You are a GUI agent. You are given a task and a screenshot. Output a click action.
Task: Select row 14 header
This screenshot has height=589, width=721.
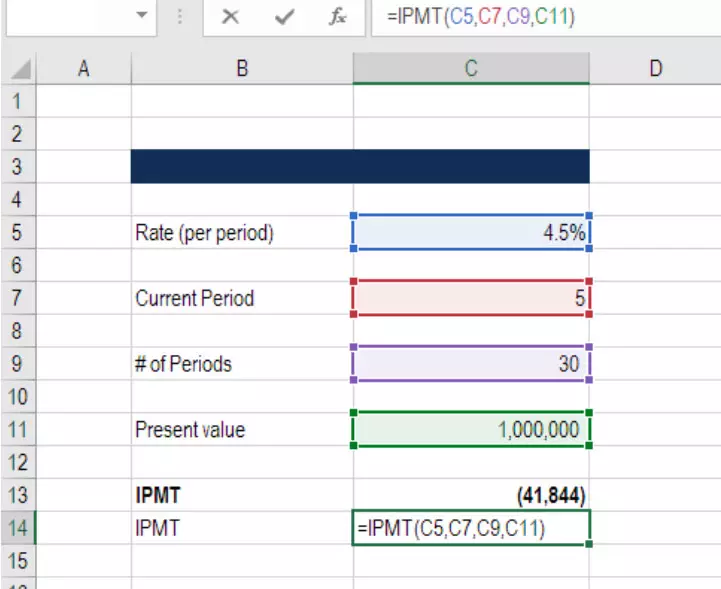coord(17,528)
